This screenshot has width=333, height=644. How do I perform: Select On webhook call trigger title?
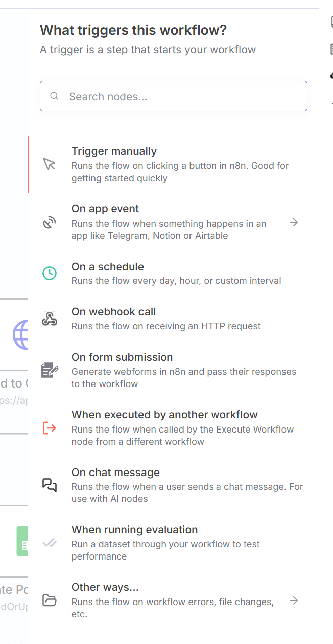(x=114, y=312)
